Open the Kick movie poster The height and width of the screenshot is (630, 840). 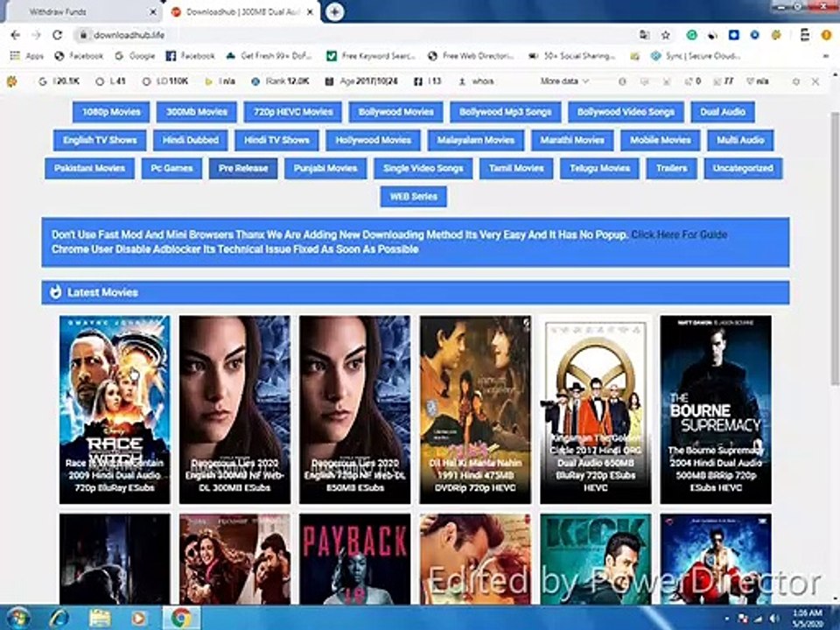click(596, 559)
